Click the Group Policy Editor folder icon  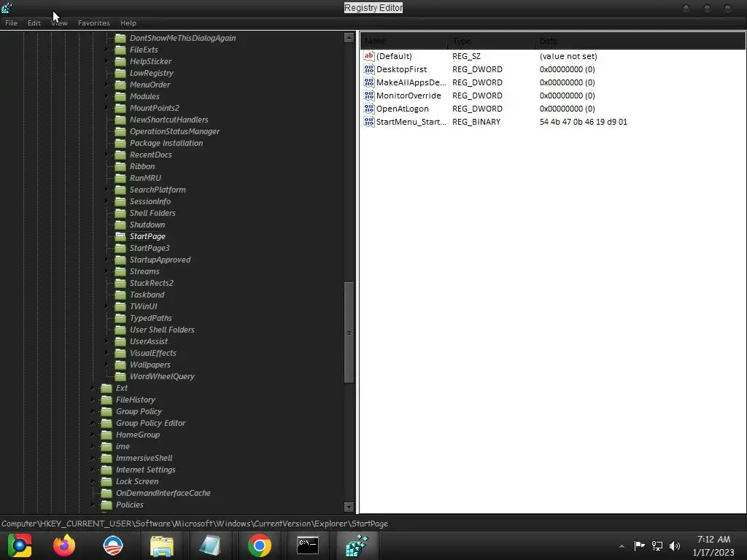click(x=107, y=423)
